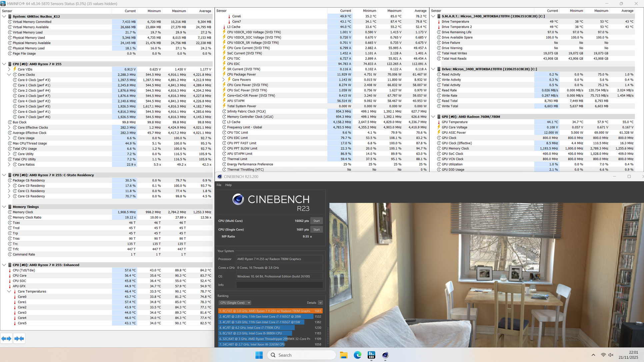This screenshot has height=362, width=644.
Task: Click the Wi-Fi icon in system tray
Action: pos(603,355)
